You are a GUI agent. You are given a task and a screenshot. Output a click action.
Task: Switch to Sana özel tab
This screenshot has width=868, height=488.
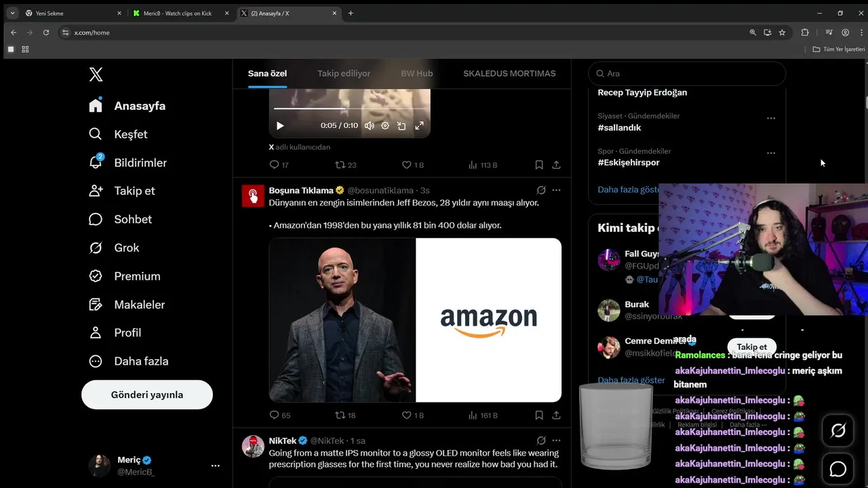pyautogui.click(x=267, y=73)
